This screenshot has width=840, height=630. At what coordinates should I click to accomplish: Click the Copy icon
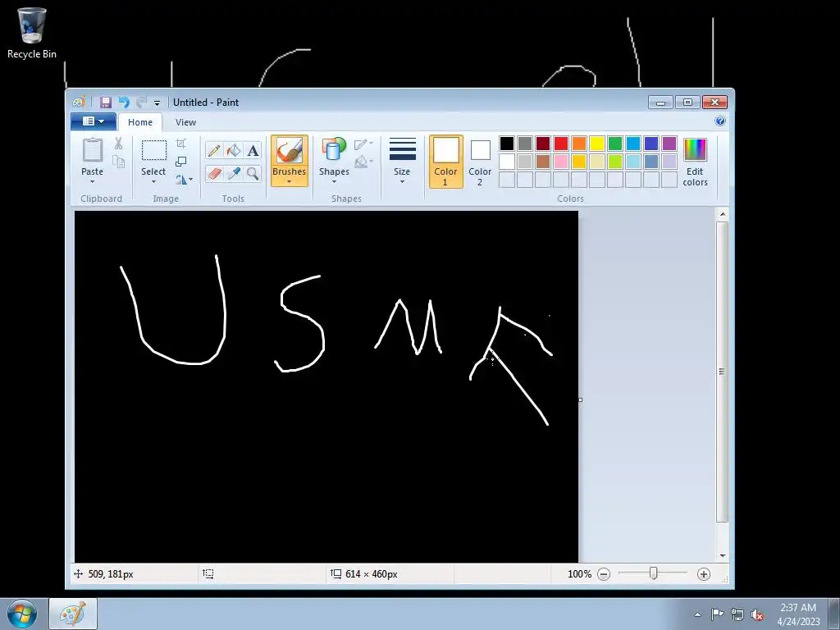point(118,162)
